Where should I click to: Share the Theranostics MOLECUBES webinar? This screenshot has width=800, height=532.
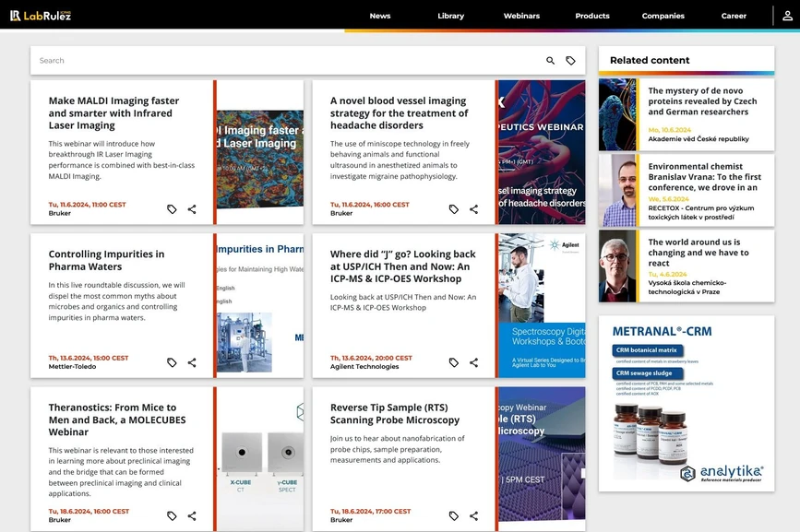(x=192, y=515)
